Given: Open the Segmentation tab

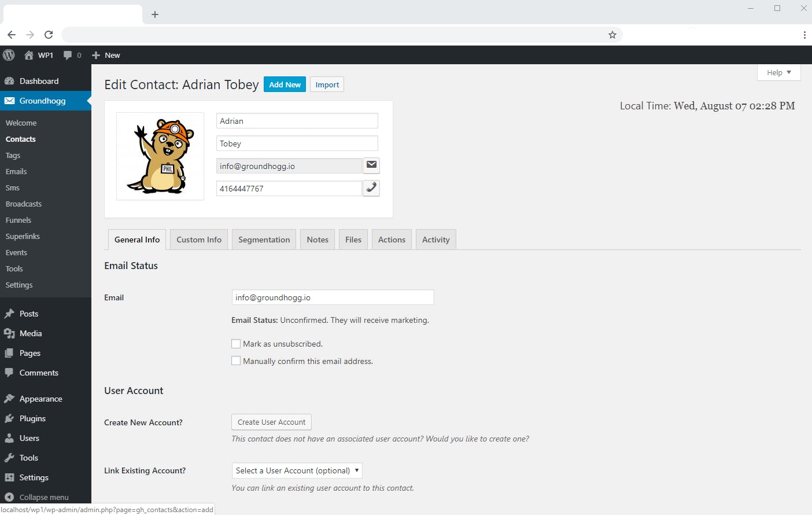Looking at the screenshot, I should point(264,240).
